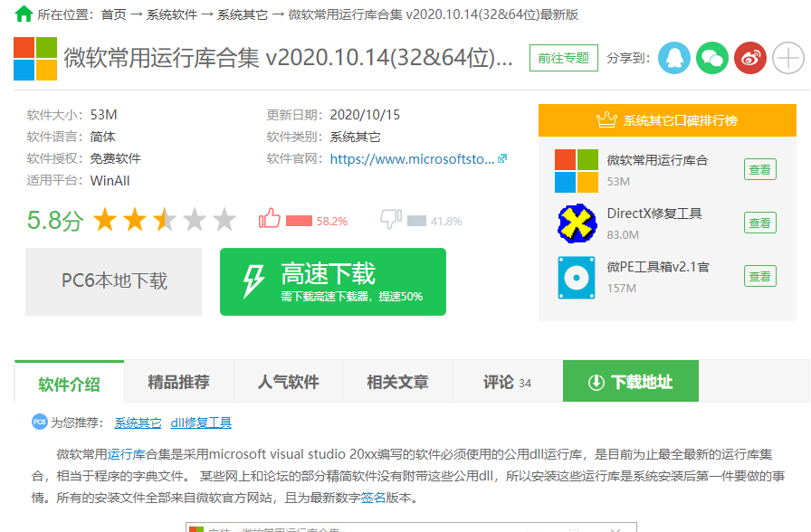This screenshot has width=811, height=532.
Task: Open the 运行库 link in description
Action: click(x=126, y=454)
